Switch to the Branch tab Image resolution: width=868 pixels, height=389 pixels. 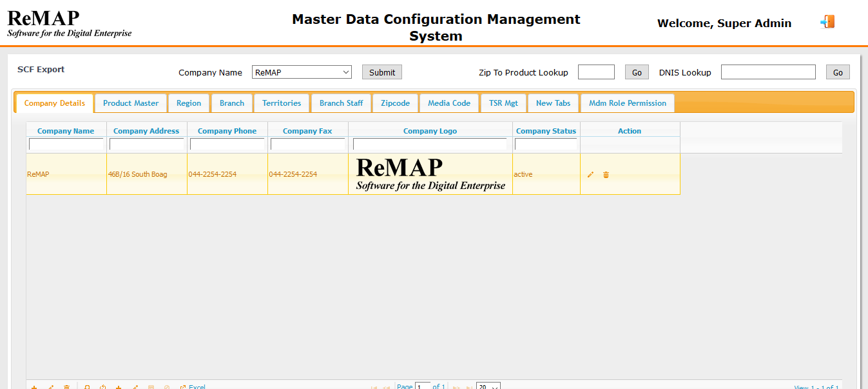click(x=232, y=103)
